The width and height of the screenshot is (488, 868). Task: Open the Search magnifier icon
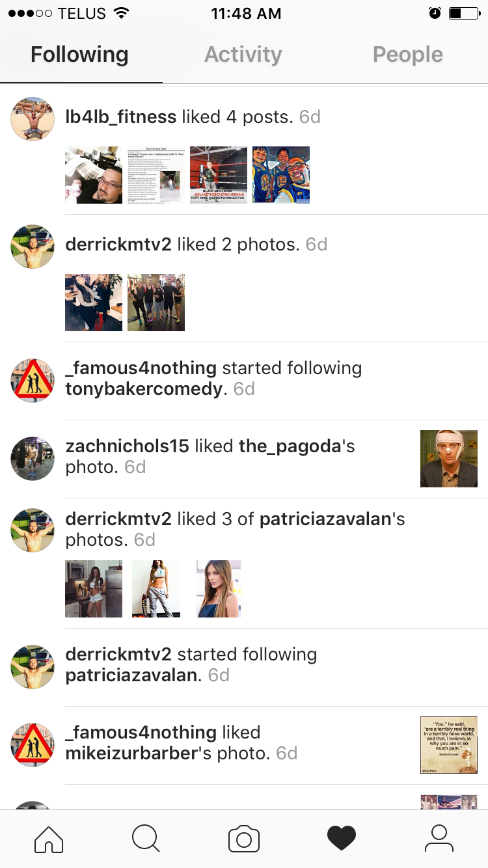pos(146,838)
